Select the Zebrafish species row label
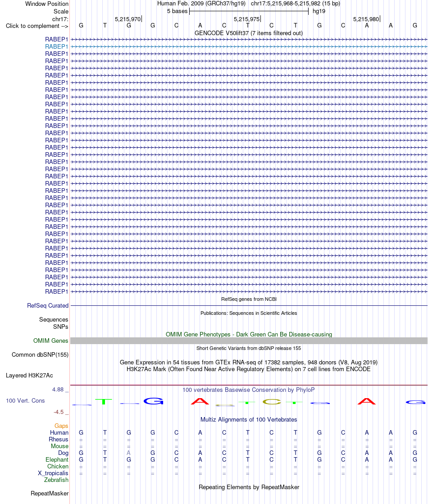 (56, 480)
